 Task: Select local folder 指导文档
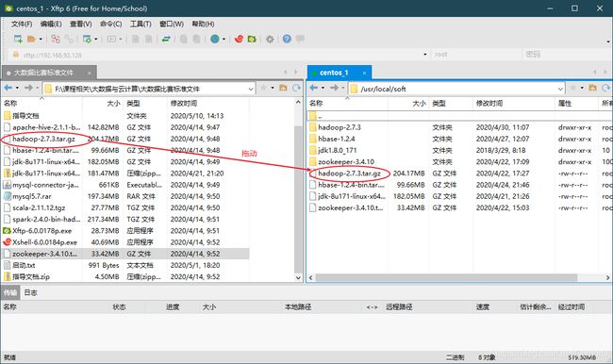25,116
